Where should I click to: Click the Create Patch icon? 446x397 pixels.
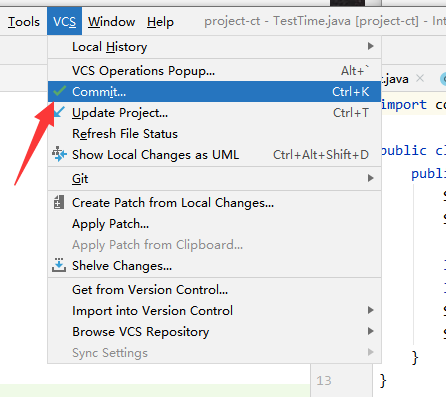coord(59,202)
